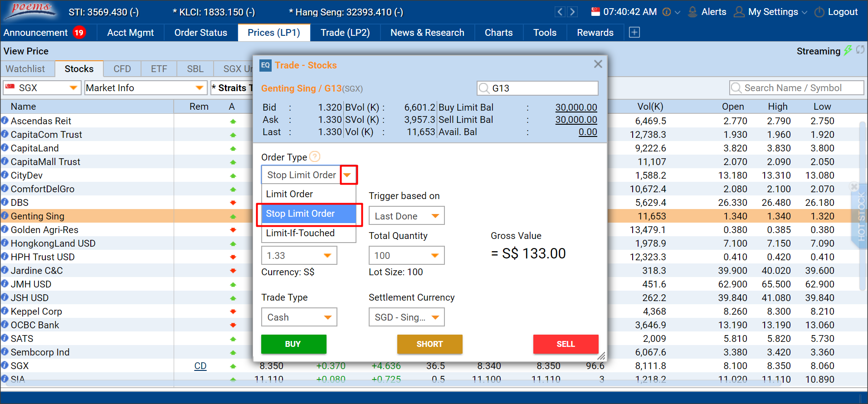Click the EQ icon in dialog title

tap(265, 65)
